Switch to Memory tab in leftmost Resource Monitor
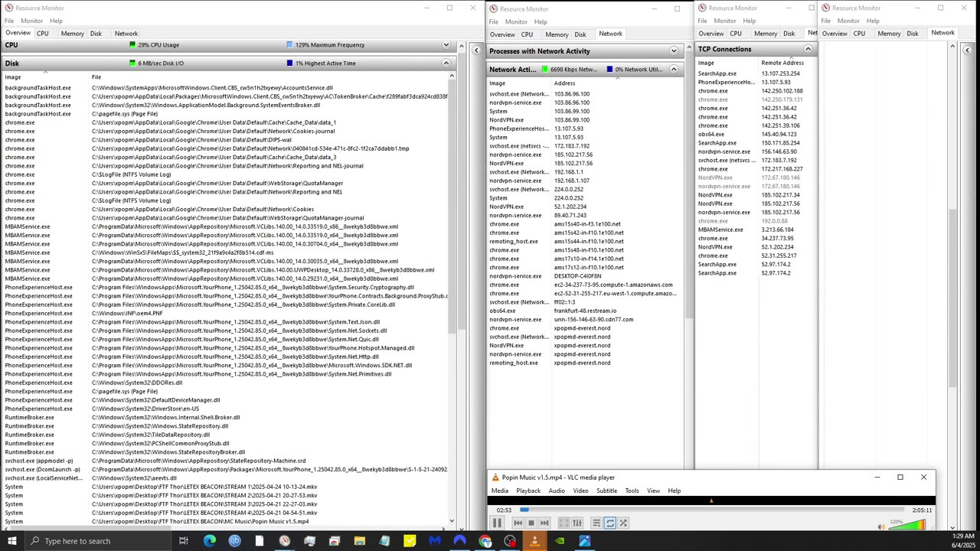Viewport: 980px width, 551px height. 72,34
